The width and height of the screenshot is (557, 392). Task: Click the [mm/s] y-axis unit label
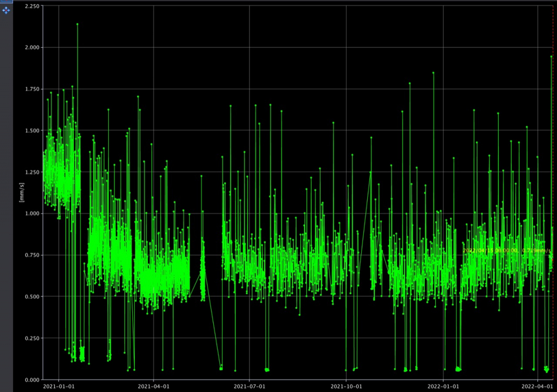click(x=22, y=192)
